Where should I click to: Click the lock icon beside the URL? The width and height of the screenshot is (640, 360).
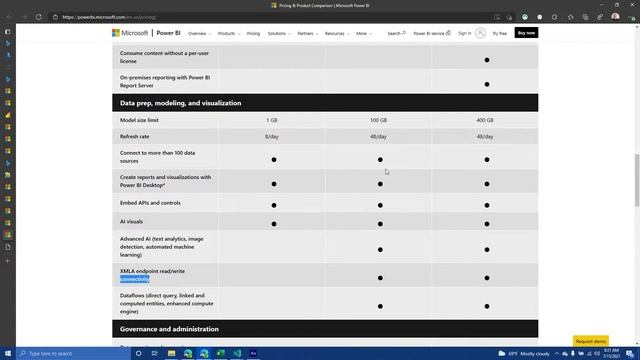55,17
